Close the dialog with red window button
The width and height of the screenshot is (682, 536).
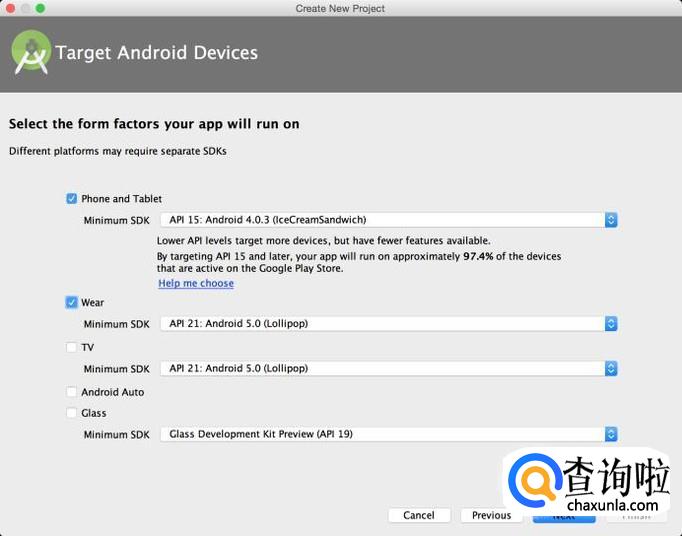pos(10,8)
